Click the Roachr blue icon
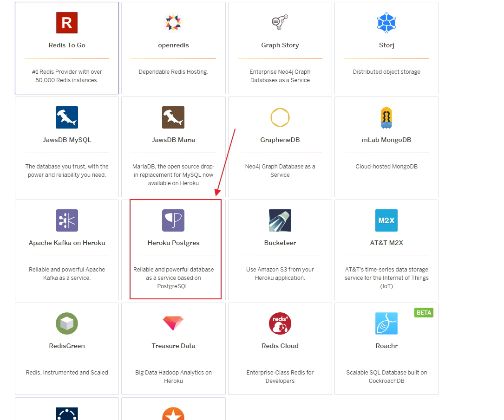Image resolution: width=504 pixels, height=420 pixels. [x=386, y=323]
